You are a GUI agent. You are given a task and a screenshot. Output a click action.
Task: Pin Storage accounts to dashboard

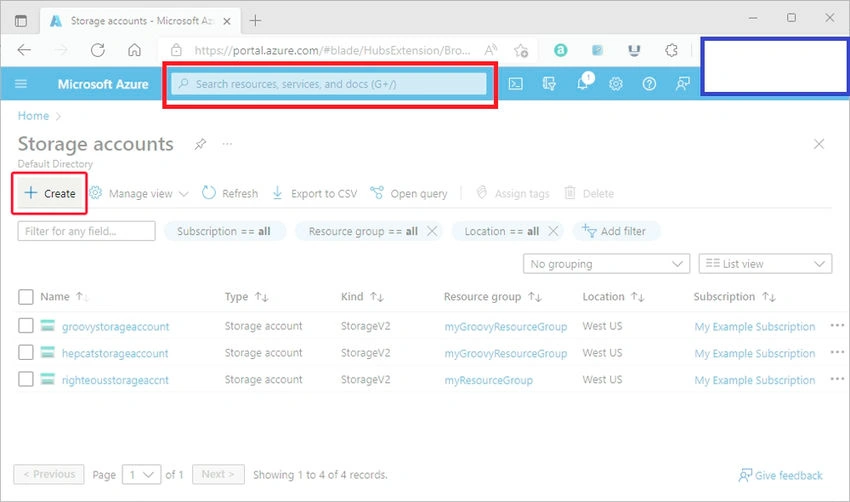point(200,144)
